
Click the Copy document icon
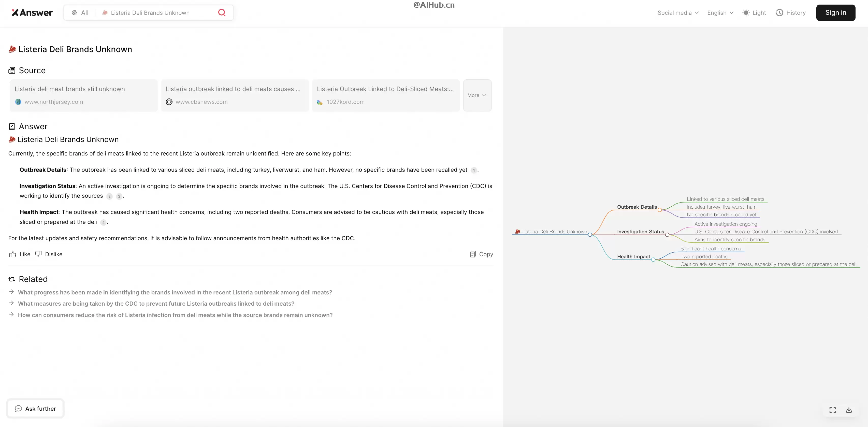(x=473, y=254)
